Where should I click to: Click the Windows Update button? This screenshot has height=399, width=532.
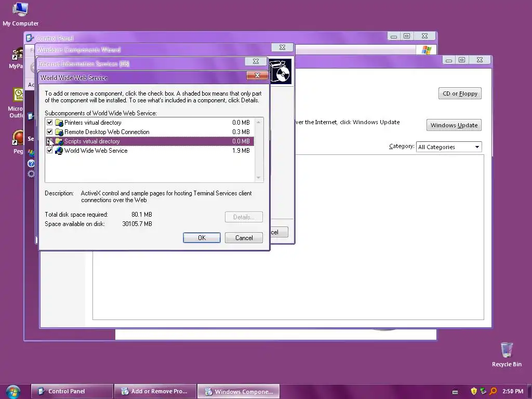tap(454, 125)
